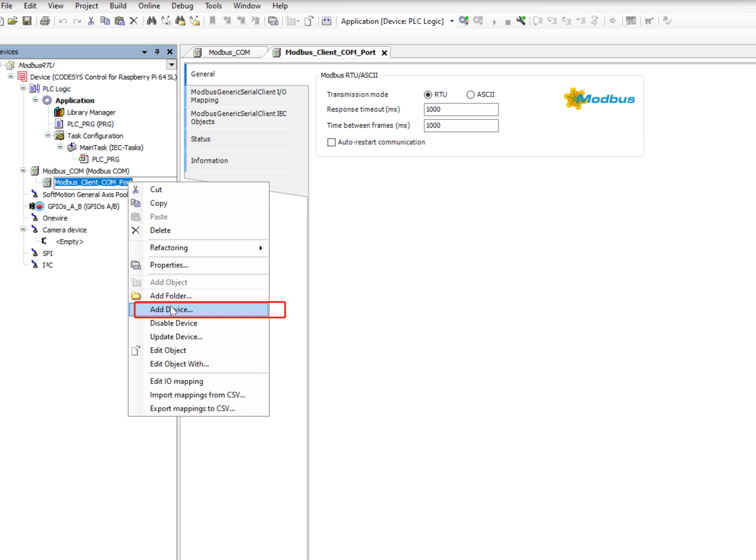Click the Redo arrow in the toolbar
Image resolution: width=756 pixels, height=560 pixels.
(77, 21)
